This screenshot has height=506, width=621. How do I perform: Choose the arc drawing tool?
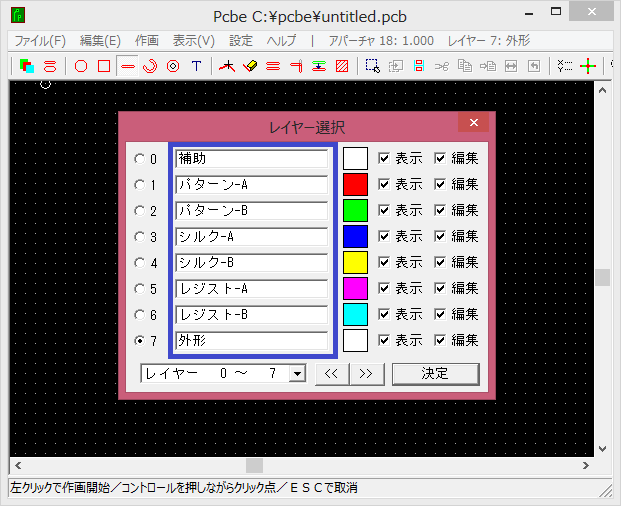click(x=150, y=67)
